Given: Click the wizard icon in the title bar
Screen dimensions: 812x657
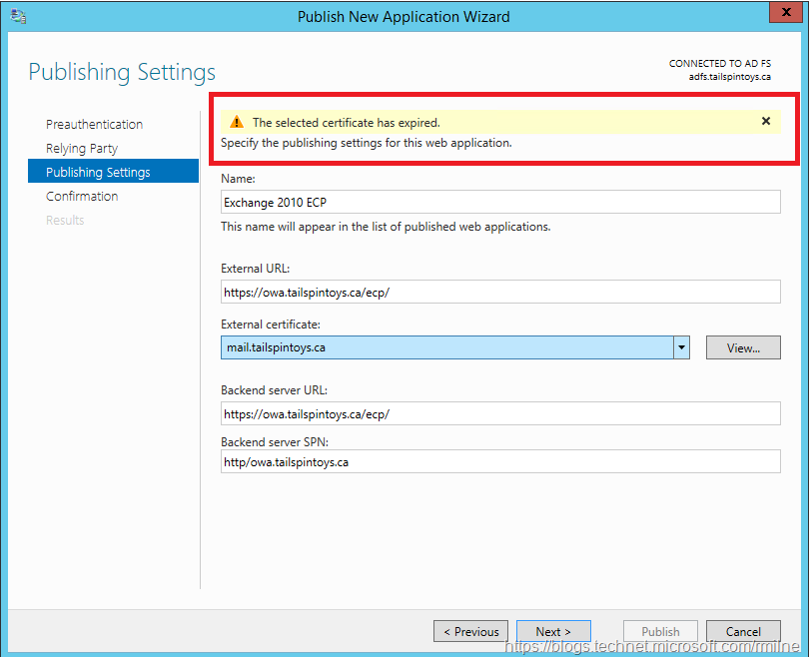Looking at the screenshot, I should pos(18,16).
